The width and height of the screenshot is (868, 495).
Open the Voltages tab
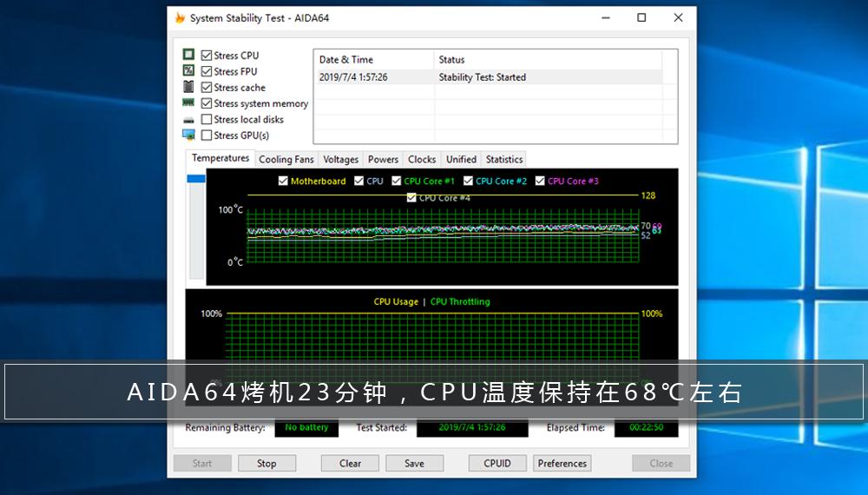click(340, 160)
